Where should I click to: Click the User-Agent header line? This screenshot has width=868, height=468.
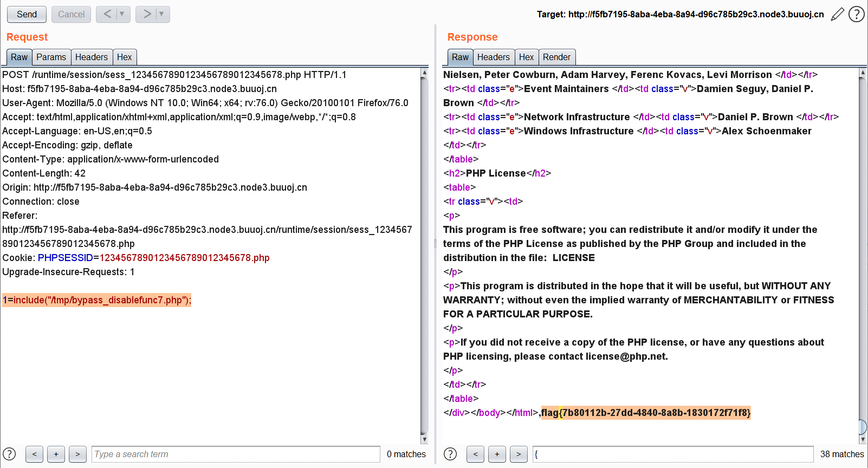tap(205, 103)
